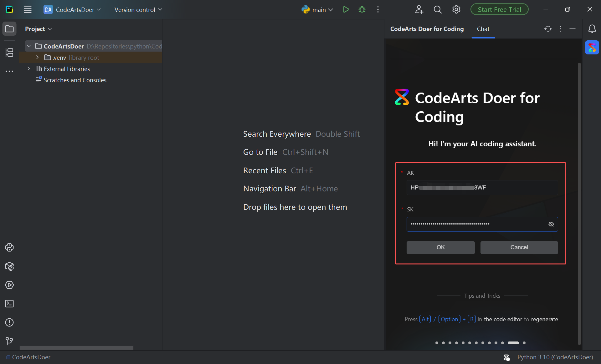This screenshot has width=601, height=364.
Task: Expand External Libraries node
Action: (29, 69)
